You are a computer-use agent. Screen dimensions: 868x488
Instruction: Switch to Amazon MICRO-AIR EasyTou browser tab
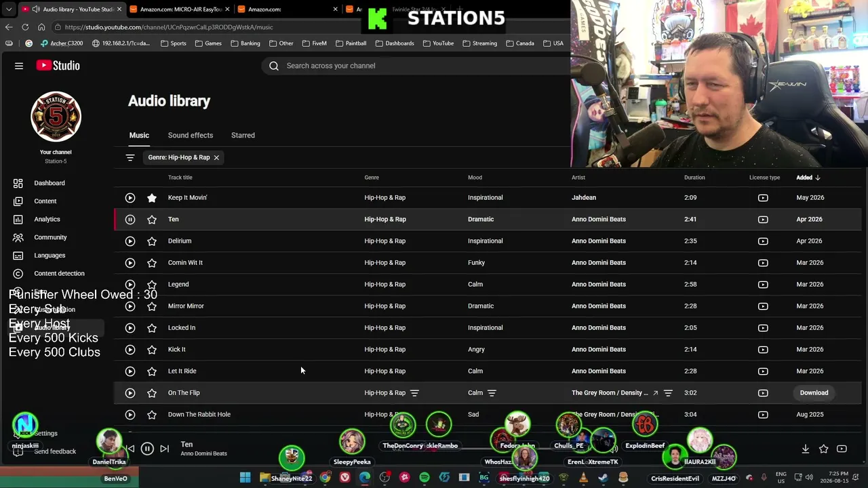pyautogui.click(x=180, y=9)
